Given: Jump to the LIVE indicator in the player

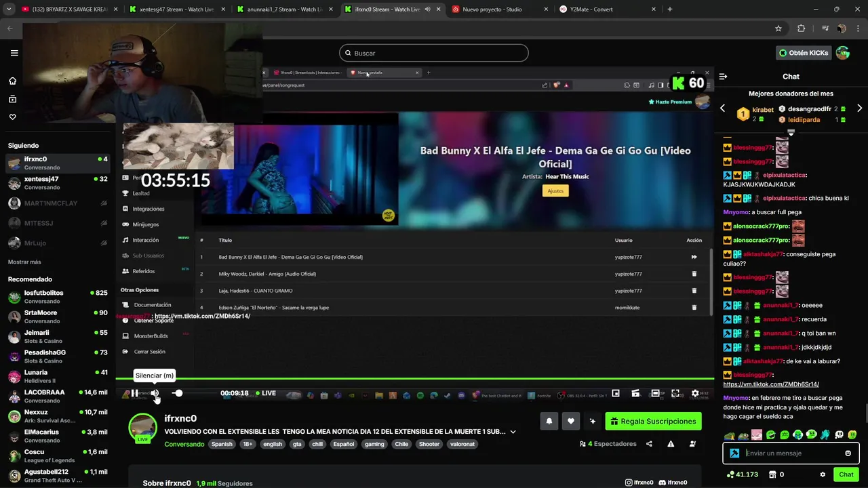Looking at the screenshot, I should (x=266, y=393).
